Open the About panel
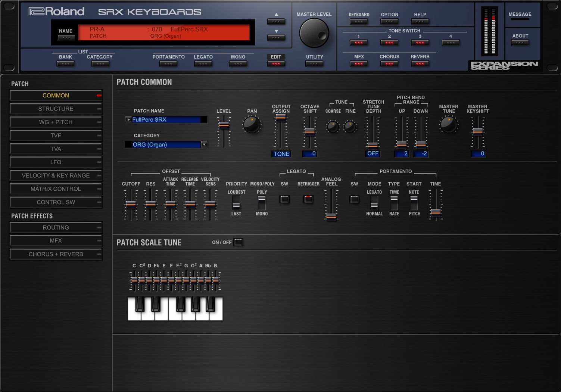561x392 pixels. pyautogui.click(x=520, y=42)
